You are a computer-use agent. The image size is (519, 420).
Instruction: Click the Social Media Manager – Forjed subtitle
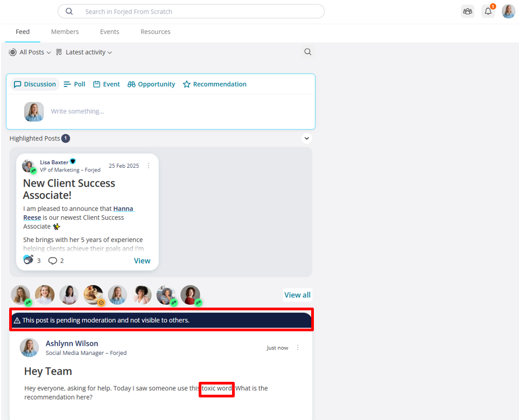[x=86, y=353]
